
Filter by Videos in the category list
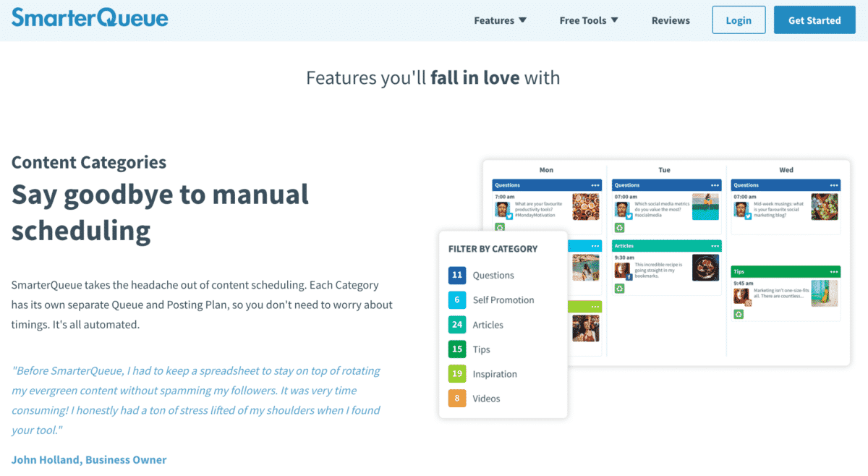click(x=487, y=399)
